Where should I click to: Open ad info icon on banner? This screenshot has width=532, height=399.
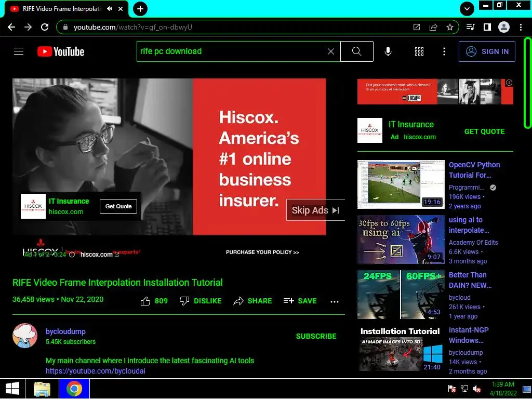(509, 83)
